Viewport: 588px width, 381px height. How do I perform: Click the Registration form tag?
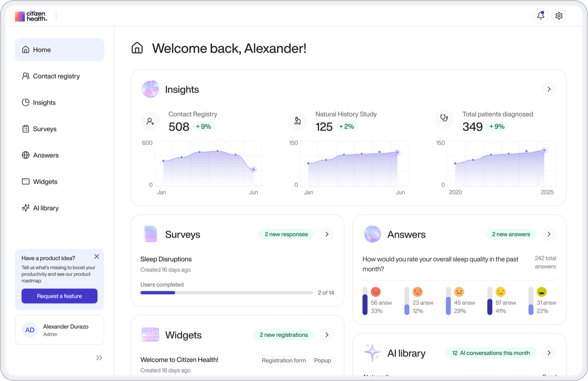pyautogui.click(x=283, y=360)
